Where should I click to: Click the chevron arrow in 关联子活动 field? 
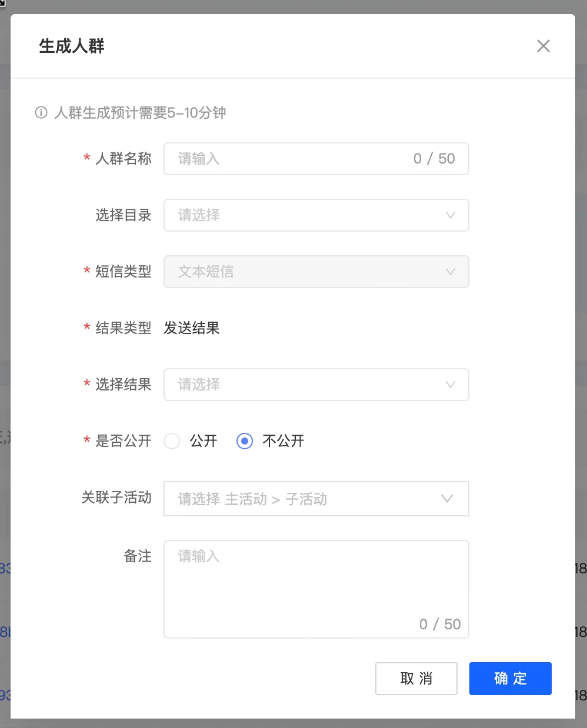pyautogui.click(x=447, y=499)
